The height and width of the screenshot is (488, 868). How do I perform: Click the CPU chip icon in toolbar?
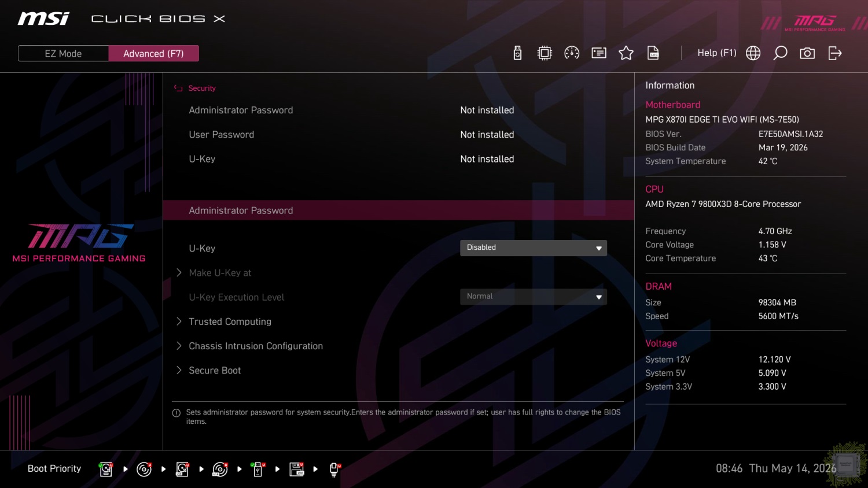(545, 53)
